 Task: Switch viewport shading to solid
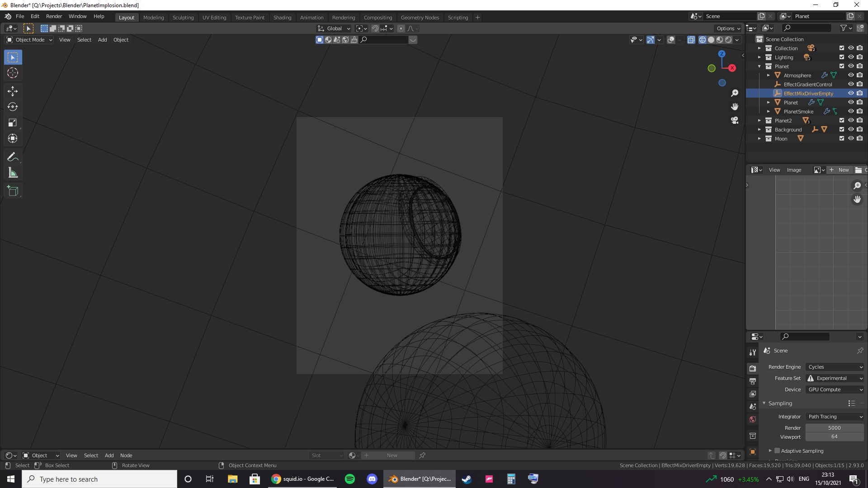tap(711, 40)
